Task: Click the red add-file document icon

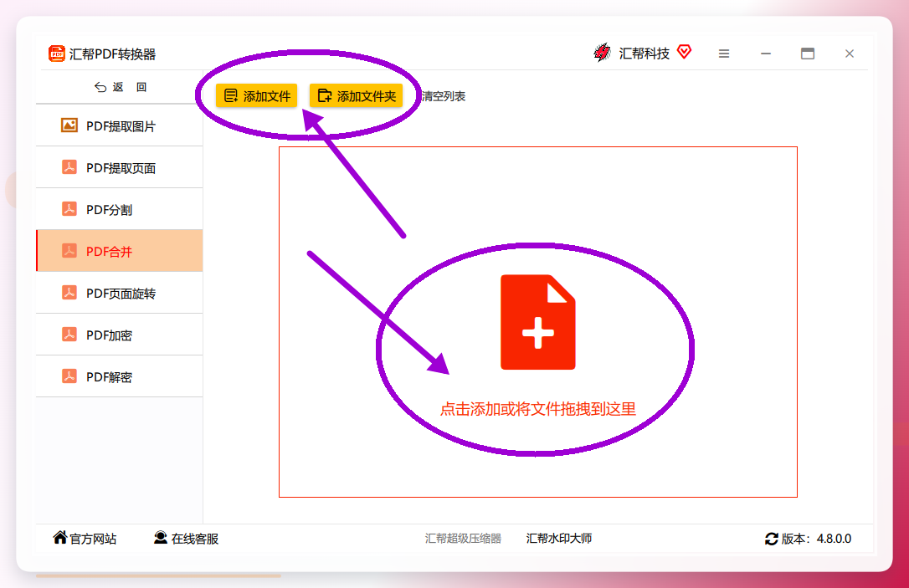Action: click(x=538, y=322)
